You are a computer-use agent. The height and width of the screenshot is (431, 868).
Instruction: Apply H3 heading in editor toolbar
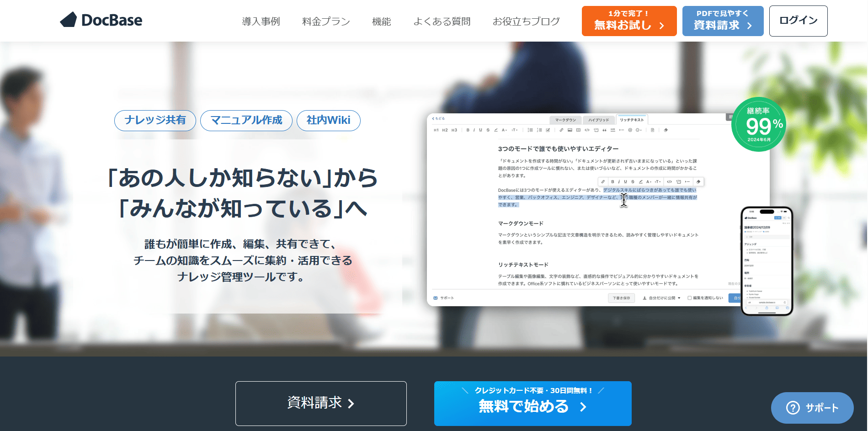pos(454,130)
